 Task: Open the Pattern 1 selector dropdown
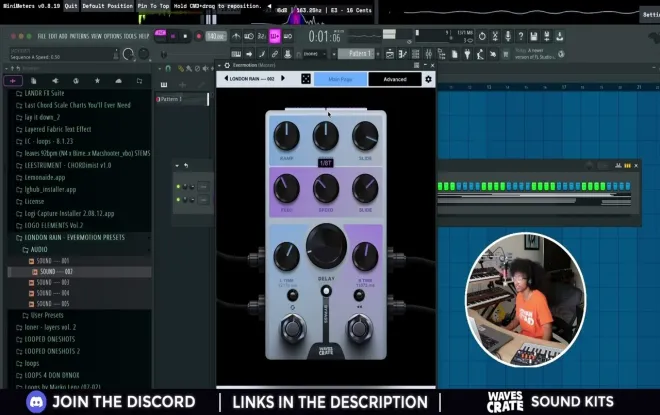357,54
